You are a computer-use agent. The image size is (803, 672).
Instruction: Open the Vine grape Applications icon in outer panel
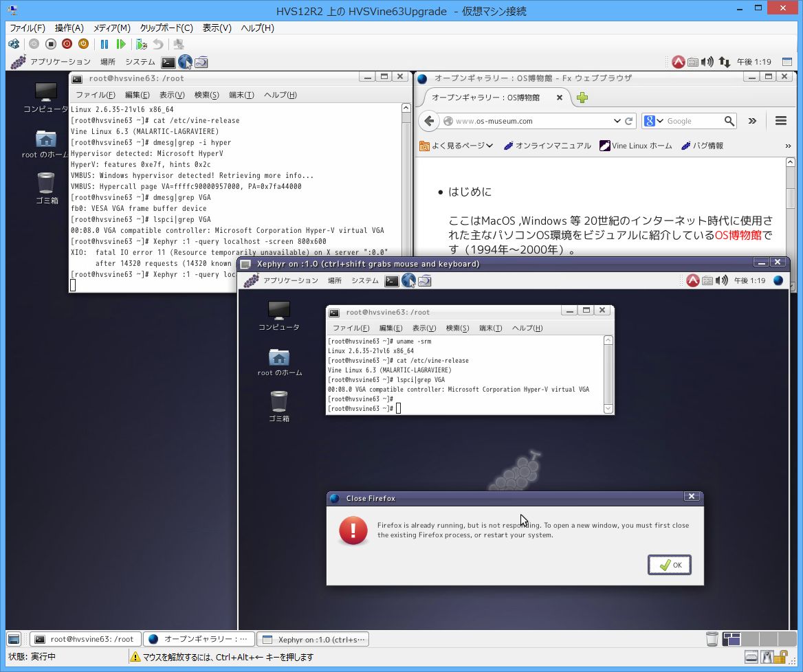19,62
